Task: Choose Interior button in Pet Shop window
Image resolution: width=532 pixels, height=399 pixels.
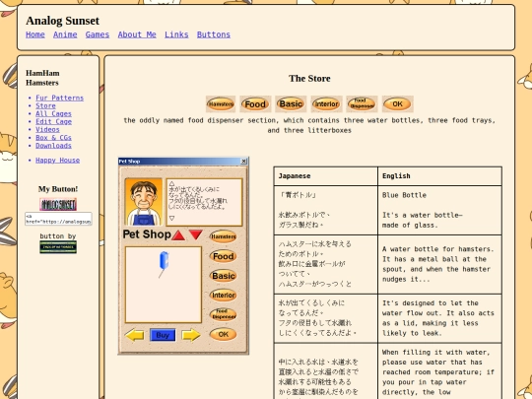Action: tap(224, 296)
